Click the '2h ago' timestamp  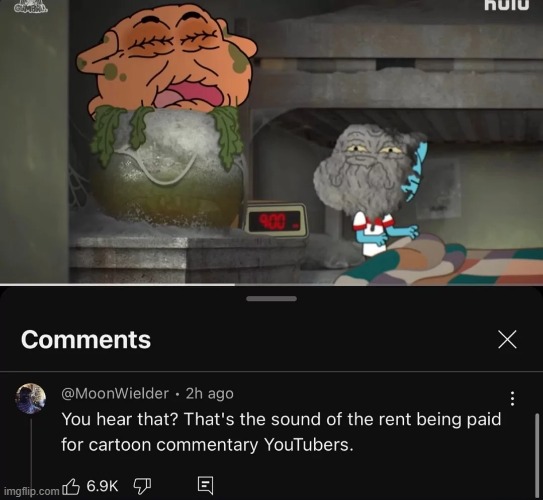(210, 393)
